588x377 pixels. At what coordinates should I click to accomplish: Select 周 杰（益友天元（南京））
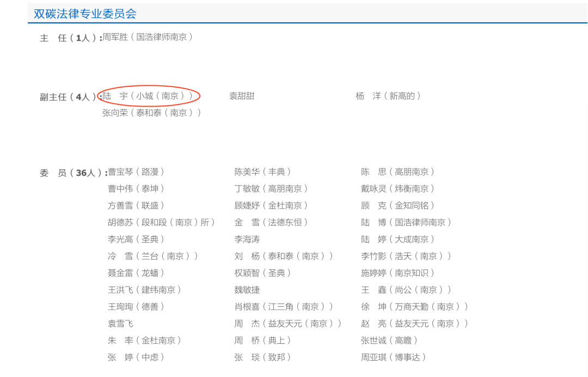click(x=288, y=324)
